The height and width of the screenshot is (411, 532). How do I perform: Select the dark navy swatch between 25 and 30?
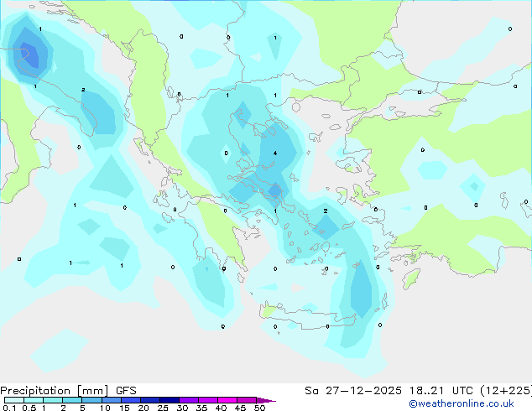click(170, 400)
